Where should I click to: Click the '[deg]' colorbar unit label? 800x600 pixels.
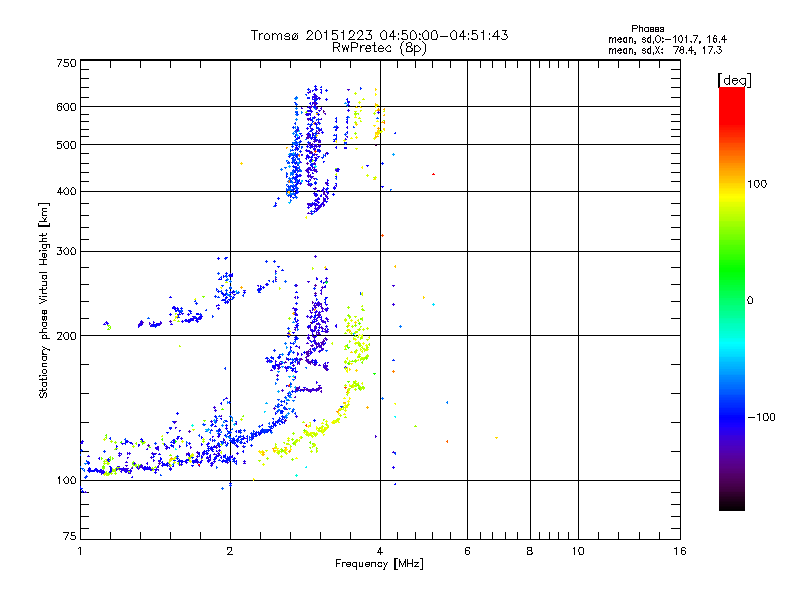(x=734, y=80)
